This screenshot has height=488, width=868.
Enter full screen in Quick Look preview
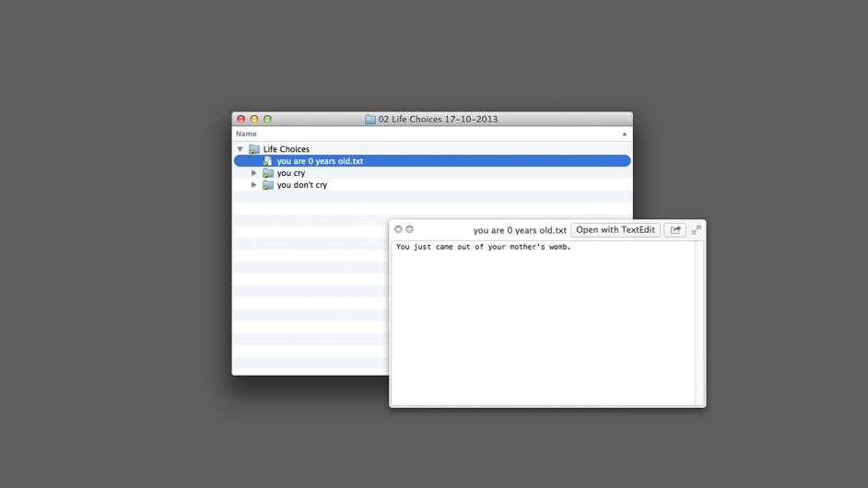pyautogui.click(x=697, y=230)
